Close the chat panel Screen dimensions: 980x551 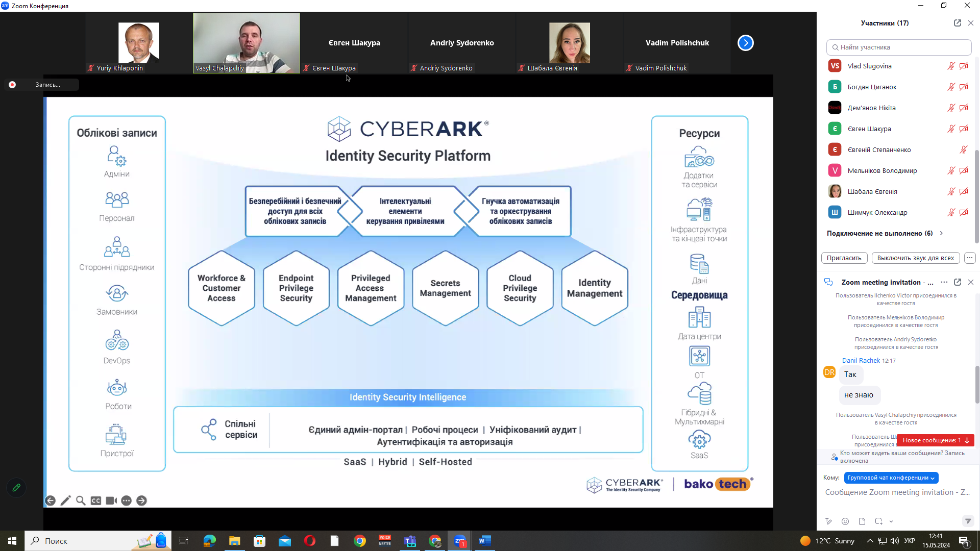pyautogui.click(x=971, y=282)
